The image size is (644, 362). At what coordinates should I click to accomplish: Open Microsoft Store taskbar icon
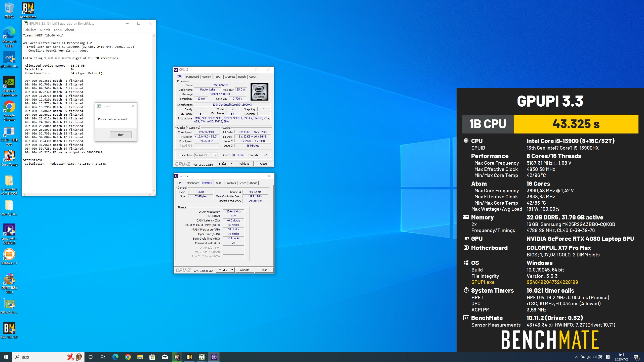(152, 357)
